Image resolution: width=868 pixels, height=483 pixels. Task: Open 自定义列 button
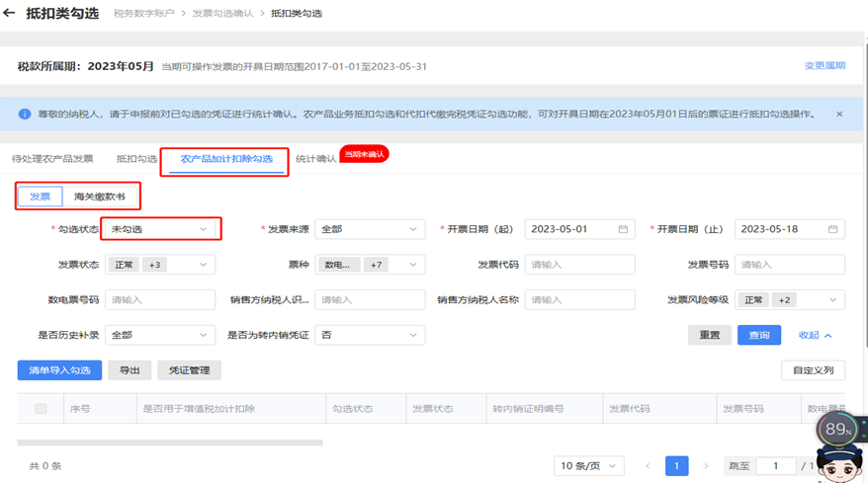pyautogui.click(x=814, y=370)
